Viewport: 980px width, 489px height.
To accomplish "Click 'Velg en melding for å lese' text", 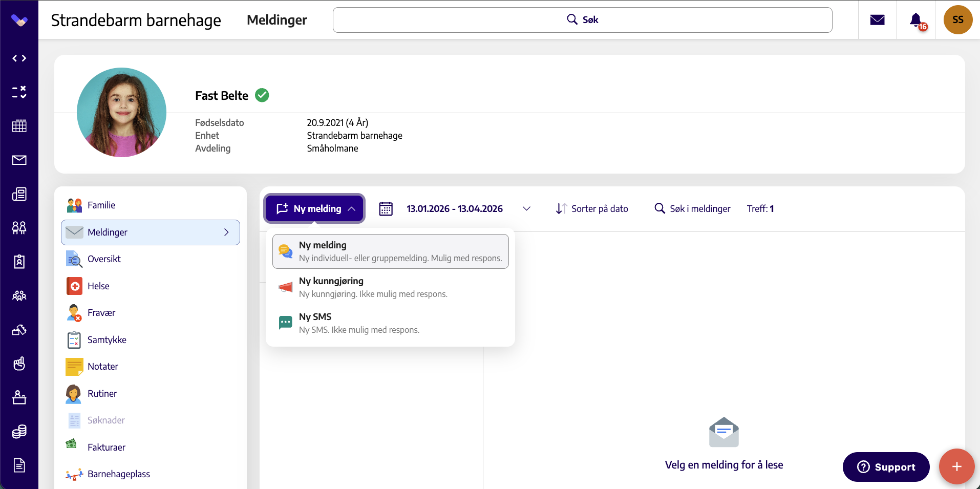I will (x=723, y=465).
